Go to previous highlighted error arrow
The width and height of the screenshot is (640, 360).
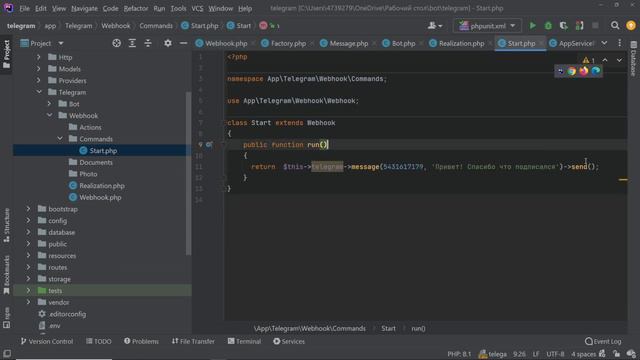point(605,60)
